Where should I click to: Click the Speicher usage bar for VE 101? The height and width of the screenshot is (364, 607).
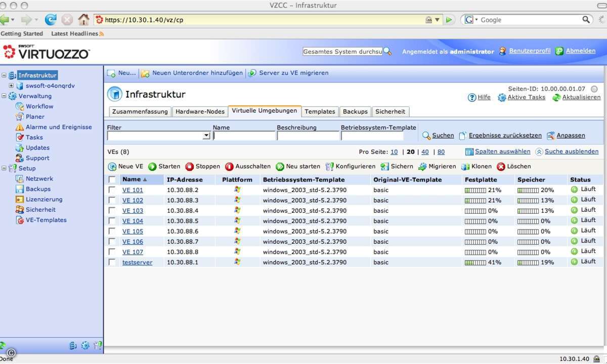tap(528, 190)
